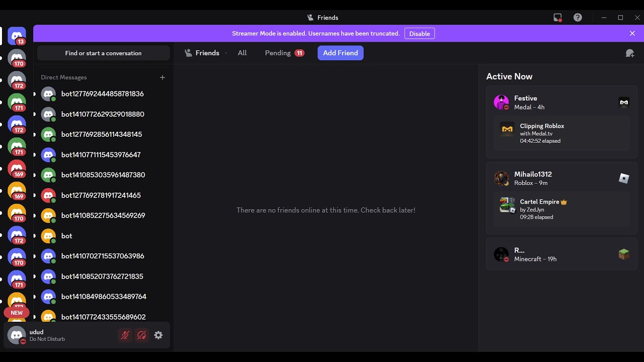Open the inbox icon in title bar

tap(557, 18)
